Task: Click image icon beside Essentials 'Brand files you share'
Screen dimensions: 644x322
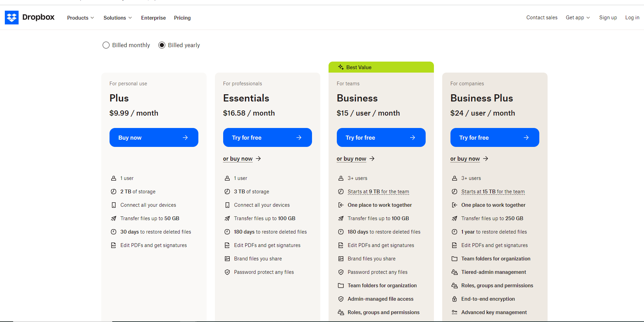Action: (227, 259)
